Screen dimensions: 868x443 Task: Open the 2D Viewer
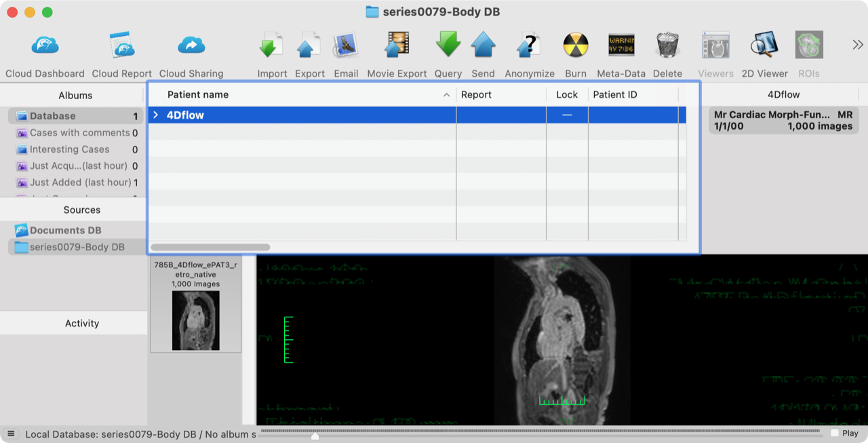coord(764,46)
